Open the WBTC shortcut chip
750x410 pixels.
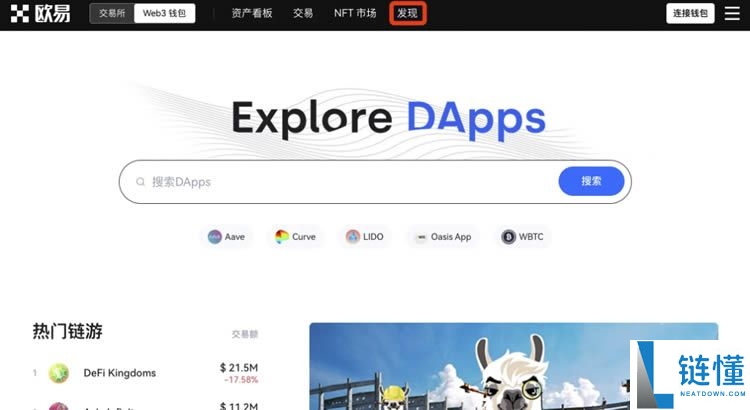522,237
